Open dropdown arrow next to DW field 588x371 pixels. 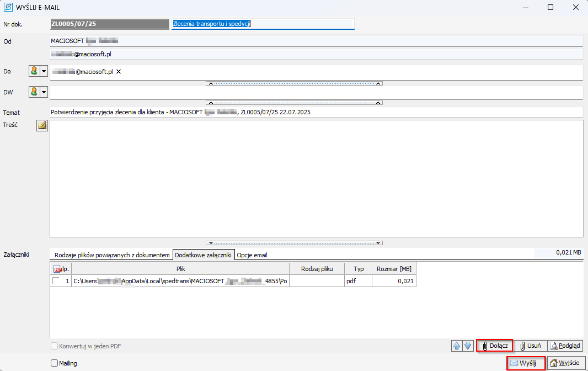click(x=44, y=92)
